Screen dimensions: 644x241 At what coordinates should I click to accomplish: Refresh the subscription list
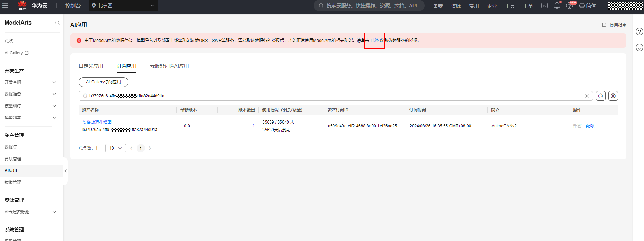point(601,96)
